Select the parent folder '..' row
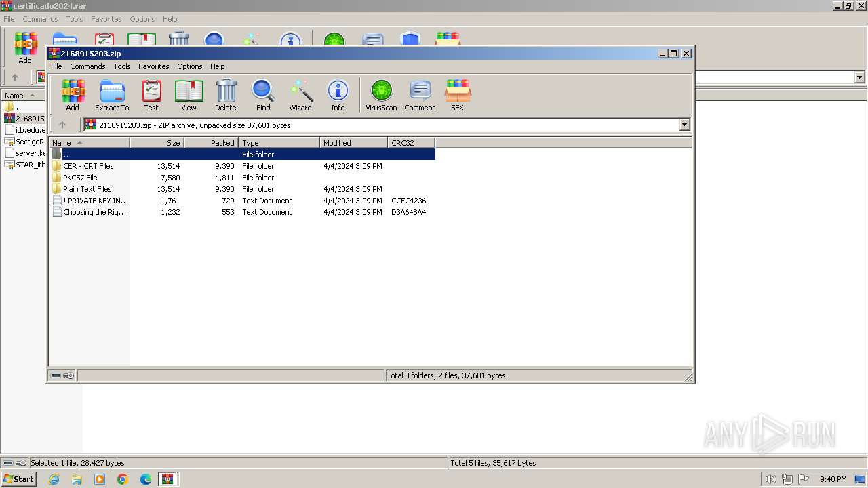 [x=242, y=155]
